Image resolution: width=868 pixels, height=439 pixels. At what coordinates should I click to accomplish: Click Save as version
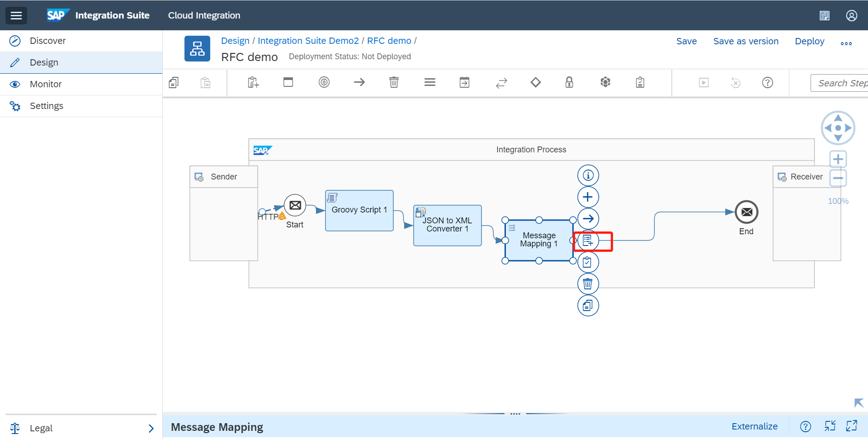(x=746, y=41)
